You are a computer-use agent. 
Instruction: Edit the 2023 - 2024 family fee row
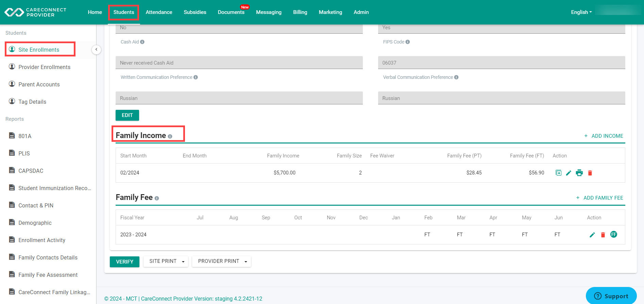coord(592,235)
